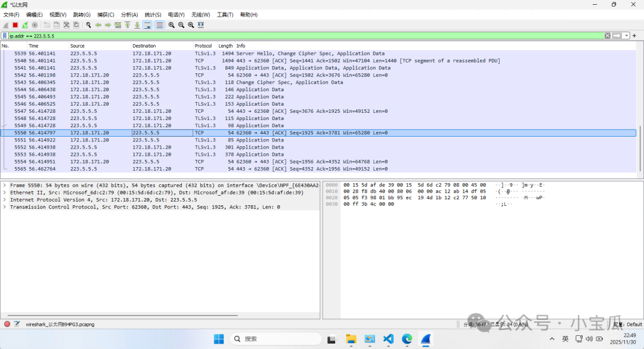Expand Internet Protocol Version 4 details
The image size is (644, 349).
5,200
